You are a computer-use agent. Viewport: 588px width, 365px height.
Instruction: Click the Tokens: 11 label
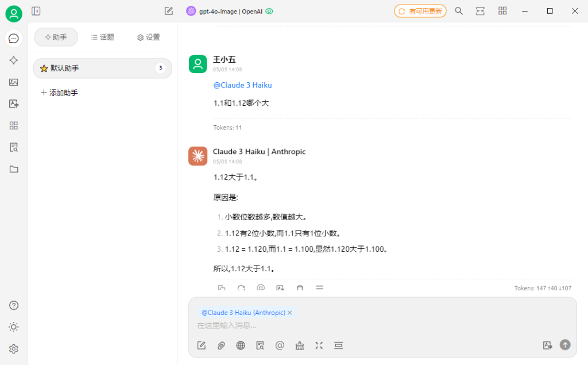227,128
